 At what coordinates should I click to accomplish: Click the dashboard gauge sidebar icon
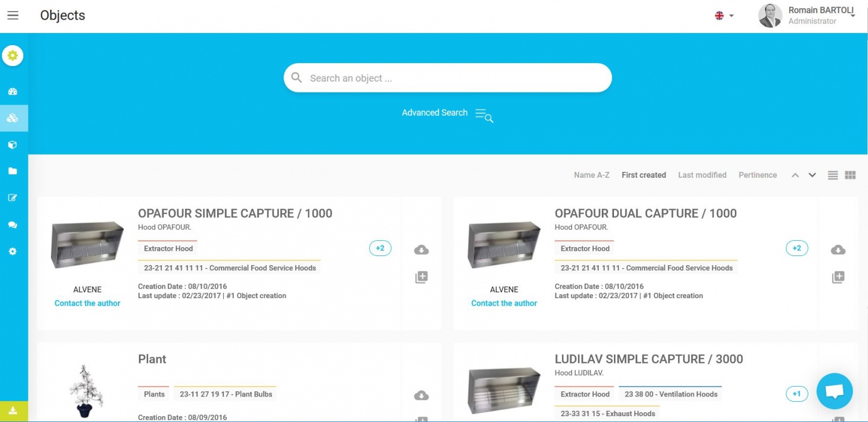[x=13, y=91]
